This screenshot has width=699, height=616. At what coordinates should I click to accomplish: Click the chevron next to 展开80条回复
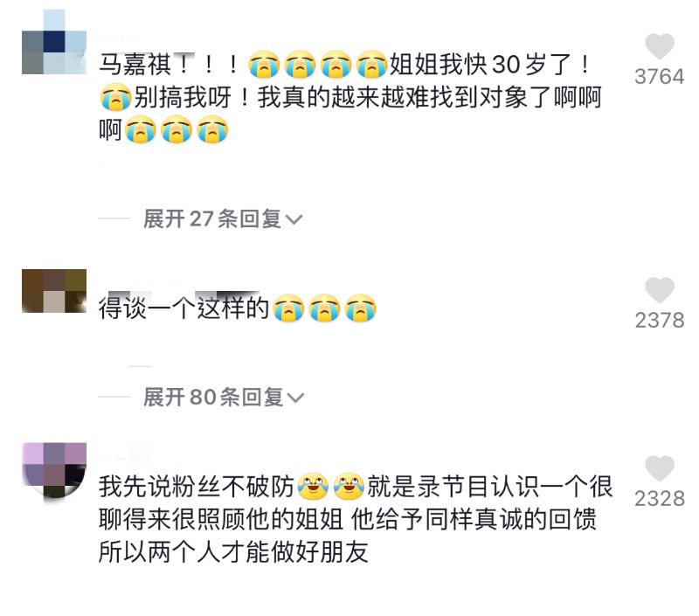point(295,398)
